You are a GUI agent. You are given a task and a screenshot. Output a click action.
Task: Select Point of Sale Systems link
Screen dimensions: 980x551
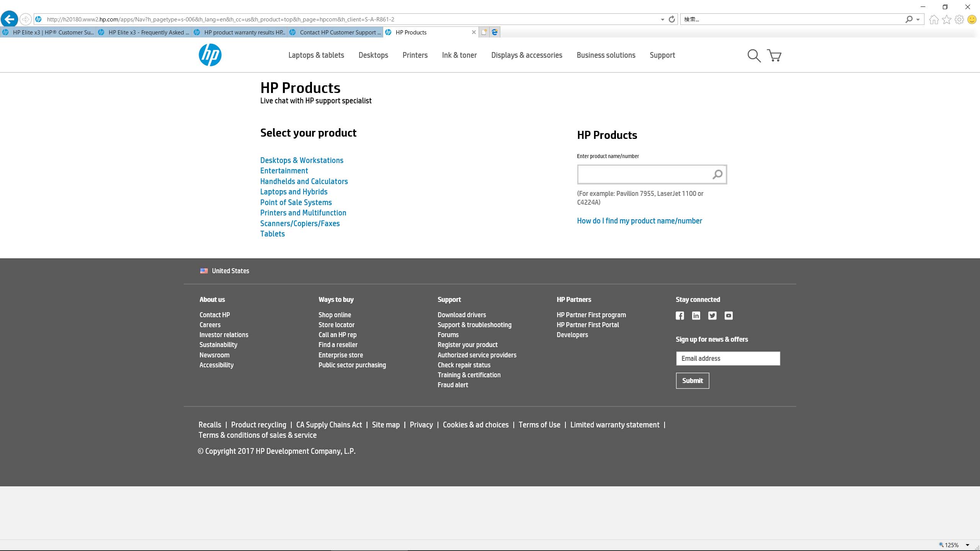click(296, 202)
